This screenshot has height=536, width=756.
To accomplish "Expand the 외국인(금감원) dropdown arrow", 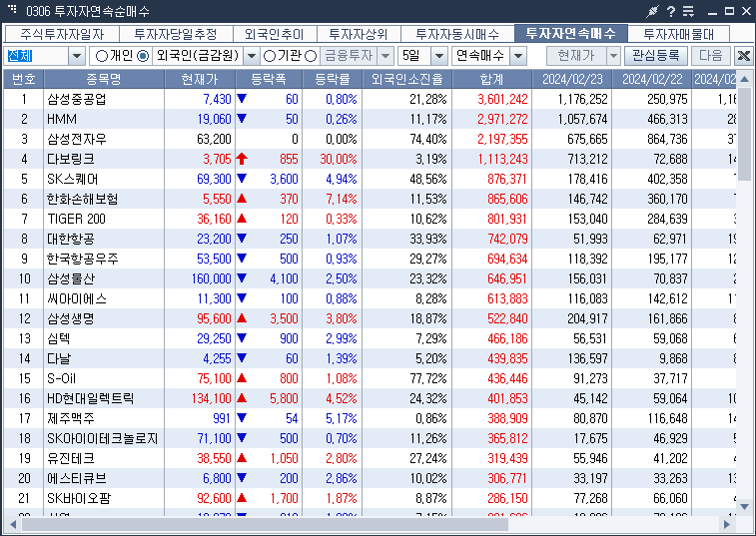I will click(252, 56).
